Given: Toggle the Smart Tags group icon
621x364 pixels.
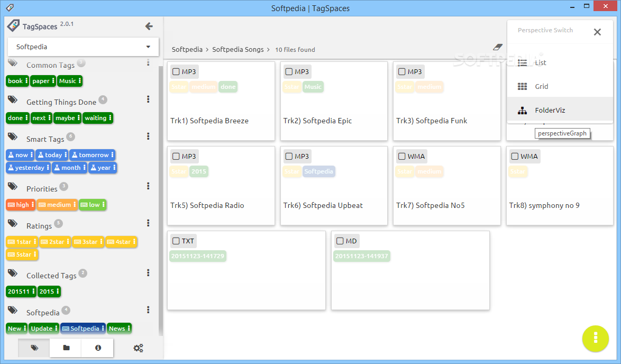Looking at the screenshot, I should click(x=13, y=136).
